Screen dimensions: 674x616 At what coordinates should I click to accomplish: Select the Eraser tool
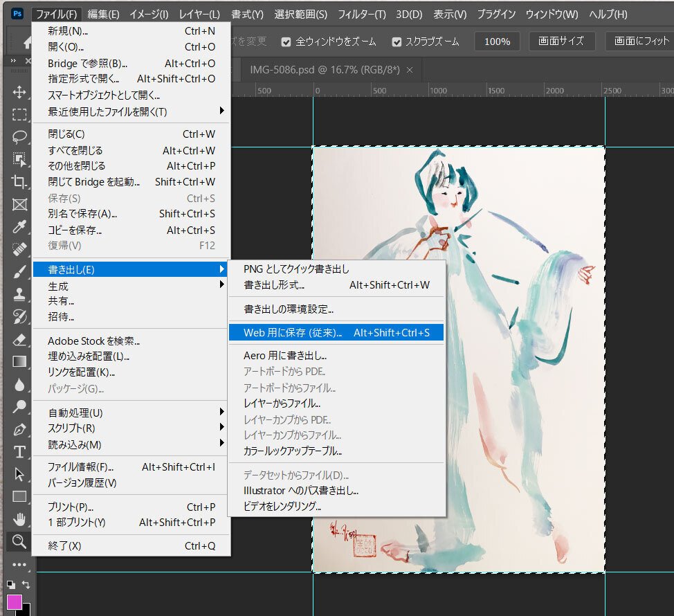[x=19, y=340]
